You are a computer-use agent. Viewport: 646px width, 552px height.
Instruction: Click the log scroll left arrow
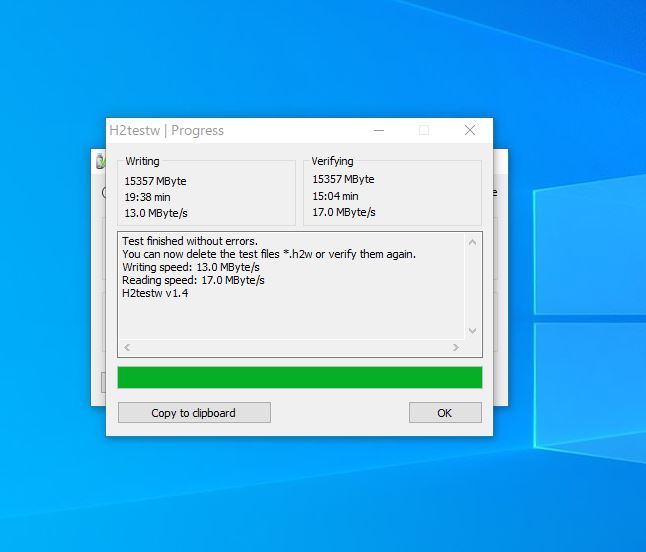pos(127,347)
